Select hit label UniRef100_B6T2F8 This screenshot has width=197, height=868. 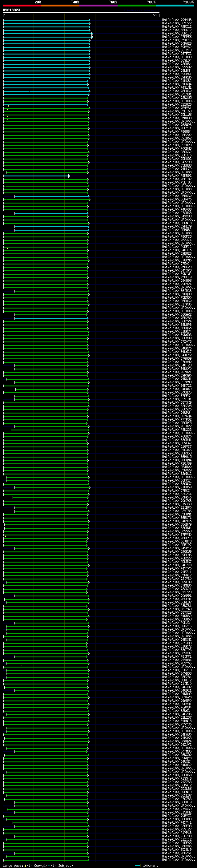(177, 50)
